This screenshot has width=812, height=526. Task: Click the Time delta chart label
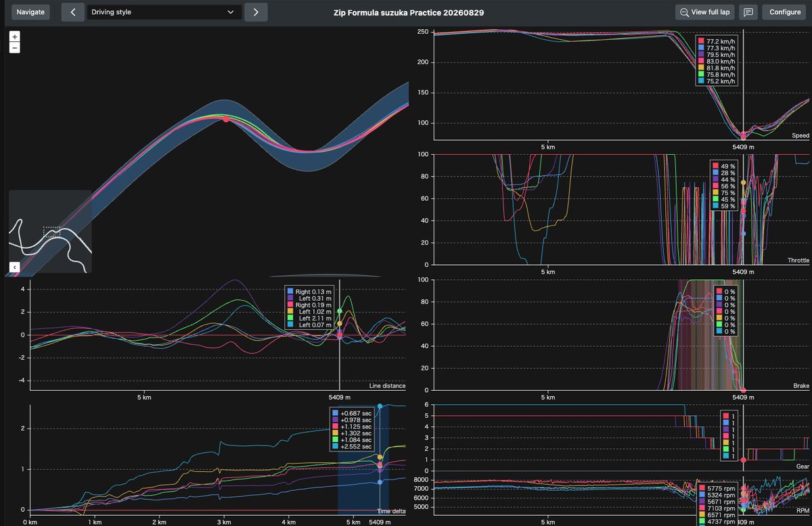click(390, 511)
